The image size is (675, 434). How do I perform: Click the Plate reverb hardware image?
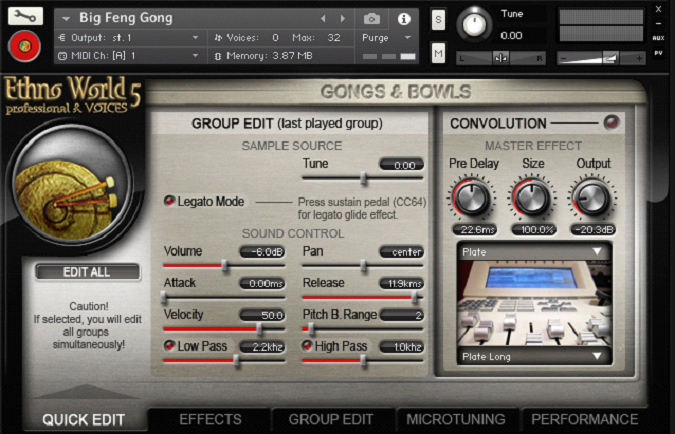pos(534,304)
